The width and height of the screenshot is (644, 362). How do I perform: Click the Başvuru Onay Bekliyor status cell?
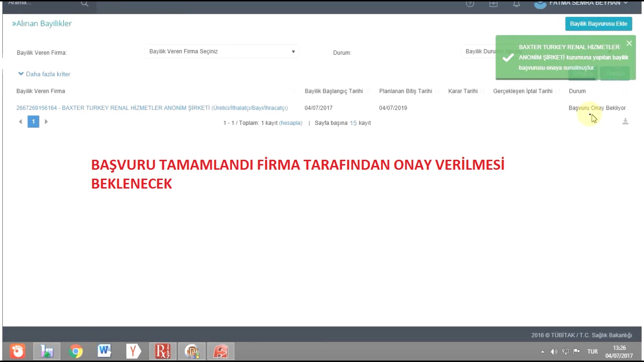click(x=597, y=108)
